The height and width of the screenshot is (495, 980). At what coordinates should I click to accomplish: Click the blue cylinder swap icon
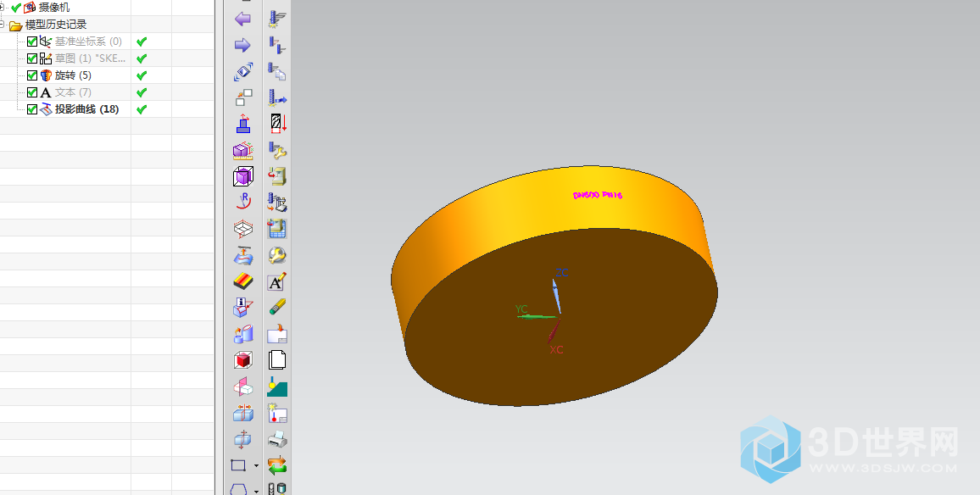click(x=243, y=334)
